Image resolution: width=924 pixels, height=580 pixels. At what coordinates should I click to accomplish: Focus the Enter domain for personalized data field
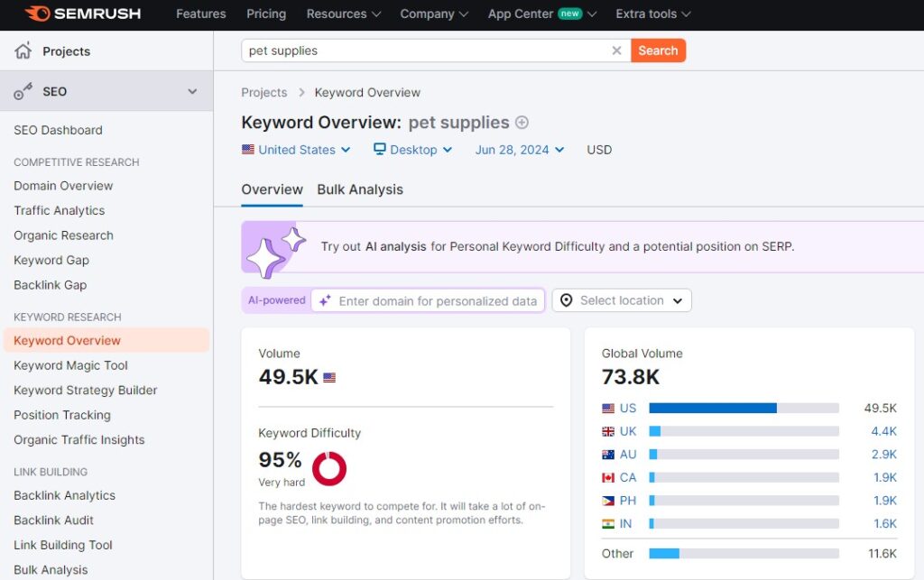428,301
